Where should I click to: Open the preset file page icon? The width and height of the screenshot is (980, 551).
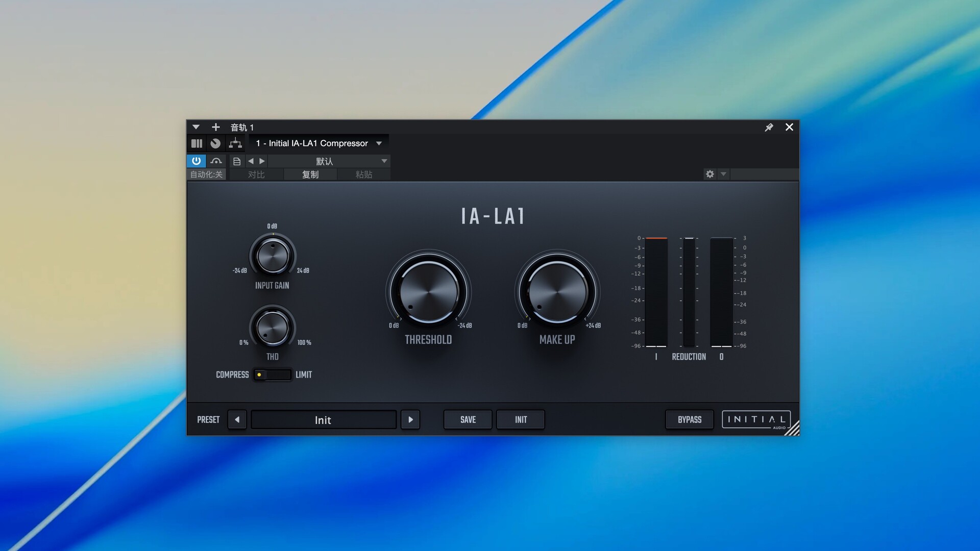point(237,161)
